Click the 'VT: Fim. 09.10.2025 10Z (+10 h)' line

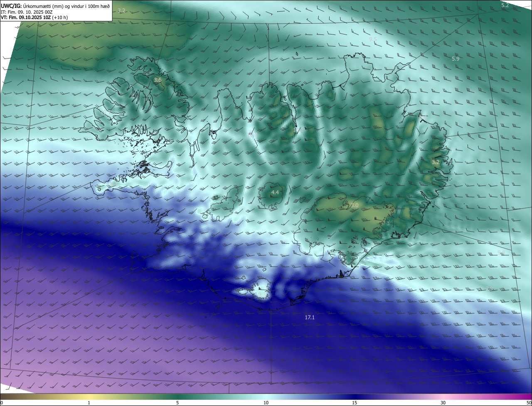point(34,17)
